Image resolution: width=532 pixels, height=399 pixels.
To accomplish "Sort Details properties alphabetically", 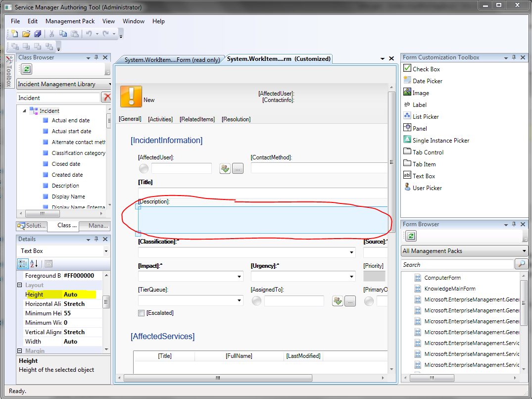I will tap(34, 264).
